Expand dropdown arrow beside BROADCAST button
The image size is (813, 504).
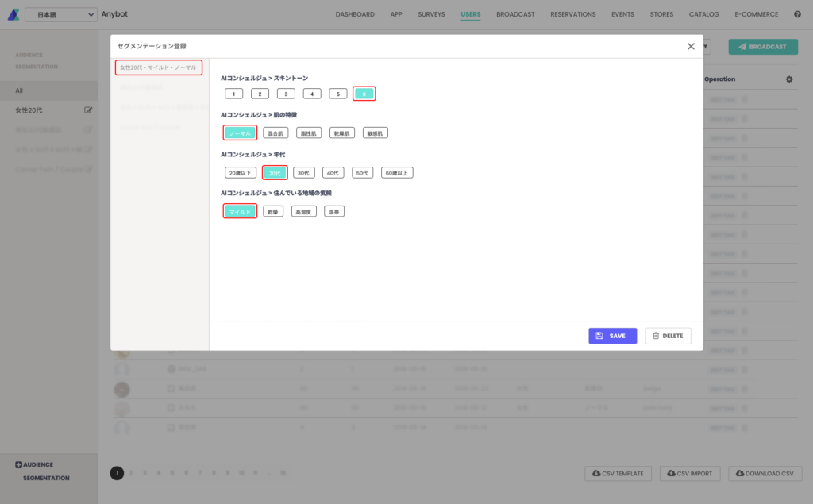click(x=706, y=47)
